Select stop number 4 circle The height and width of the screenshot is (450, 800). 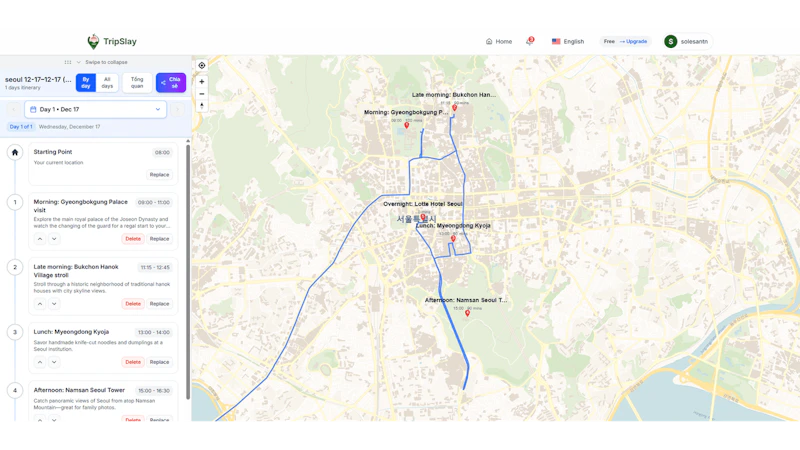click(15, 390)
